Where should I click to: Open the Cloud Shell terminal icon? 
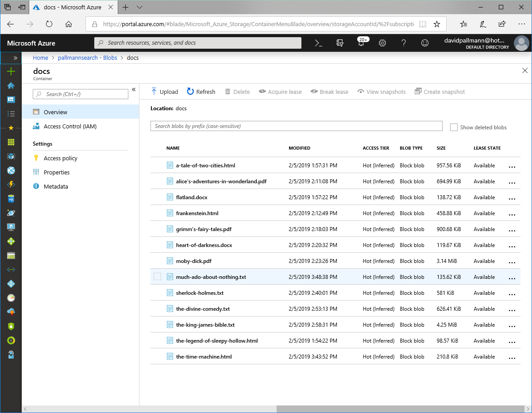(319, 43)
